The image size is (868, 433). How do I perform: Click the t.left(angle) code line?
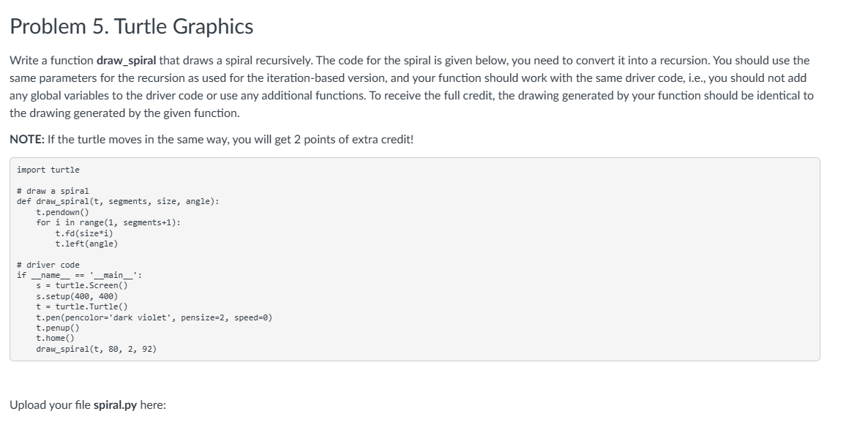coord(86,244)
